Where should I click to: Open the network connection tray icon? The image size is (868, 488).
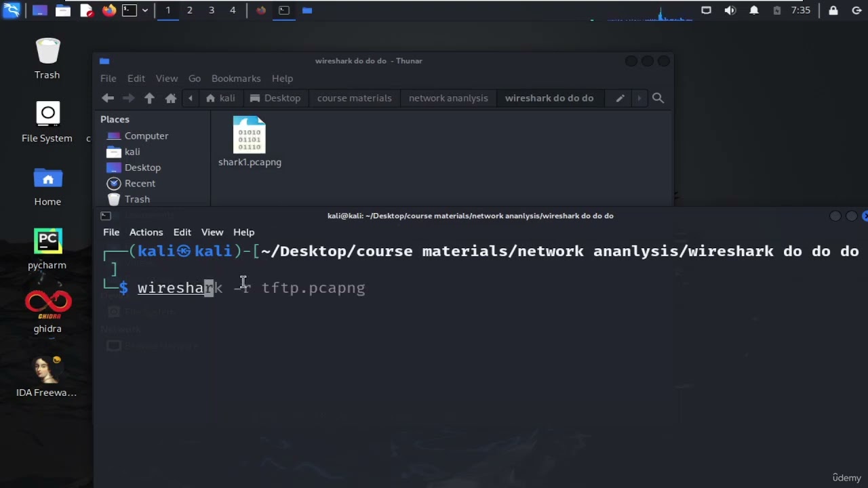[706, 10]
